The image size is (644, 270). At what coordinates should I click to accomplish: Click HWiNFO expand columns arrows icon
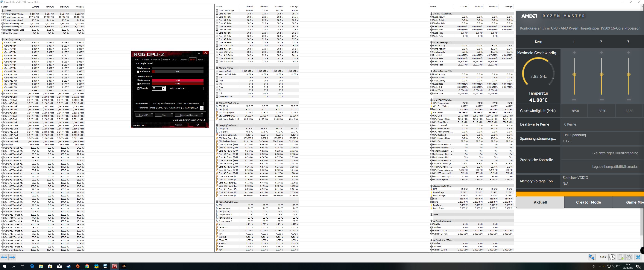coord(4,257)
